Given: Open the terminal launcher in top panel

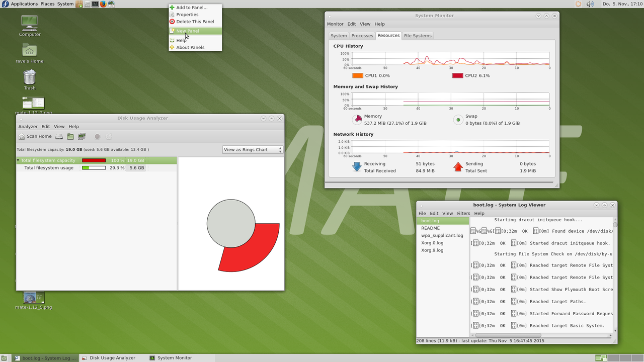Looking at the screenshot, I should [95, 4].
